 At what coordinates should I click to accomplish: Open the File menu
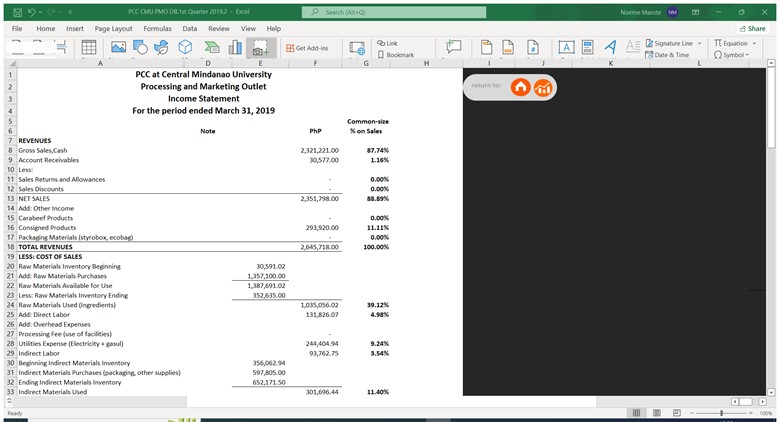click(17, 28)
